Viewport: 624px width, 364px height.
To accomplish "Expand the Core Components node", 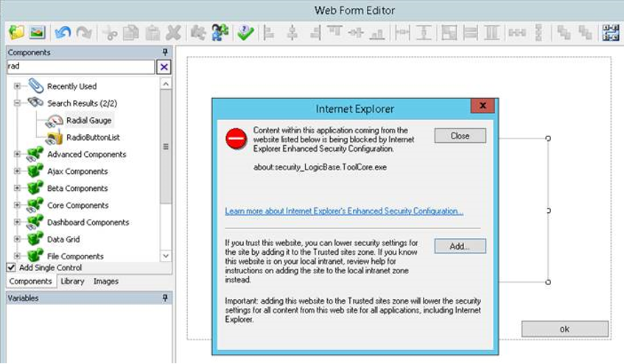I will click(x=17, y=205).
